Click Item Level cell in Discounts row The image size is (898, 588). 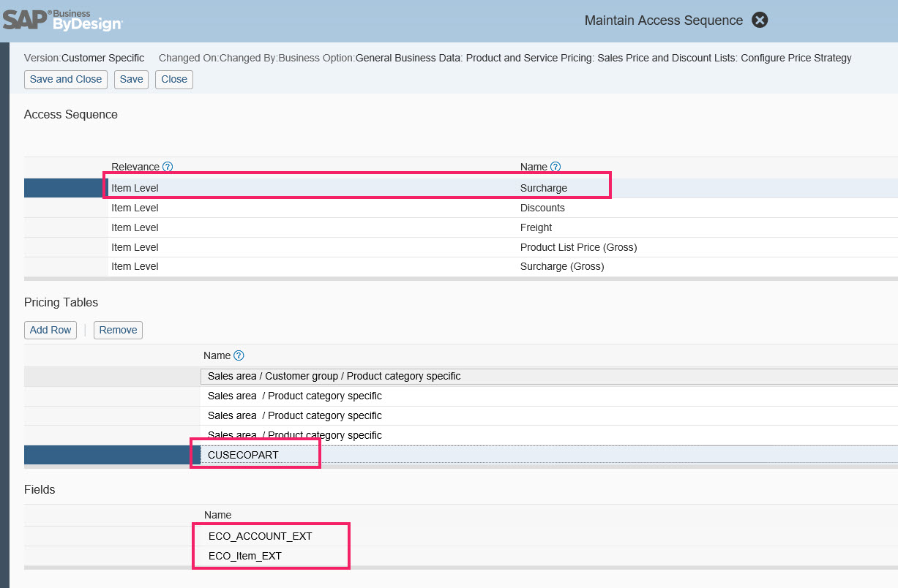(135, 208)
